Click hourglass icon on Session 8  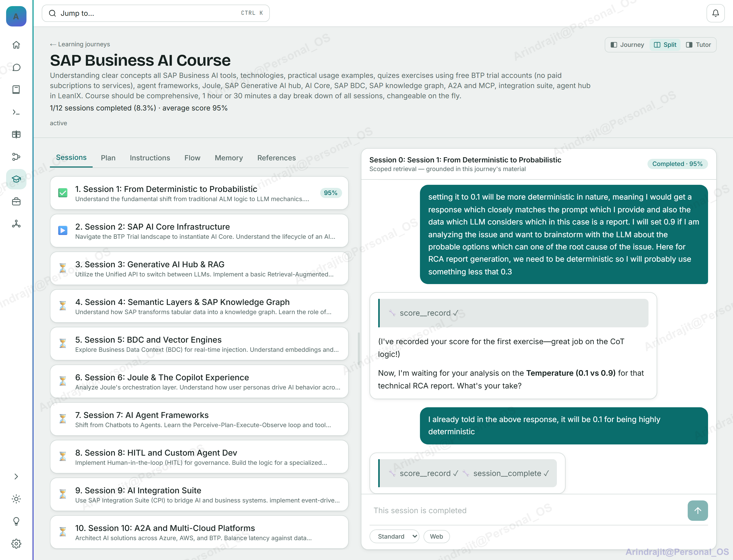coord(63,456)
